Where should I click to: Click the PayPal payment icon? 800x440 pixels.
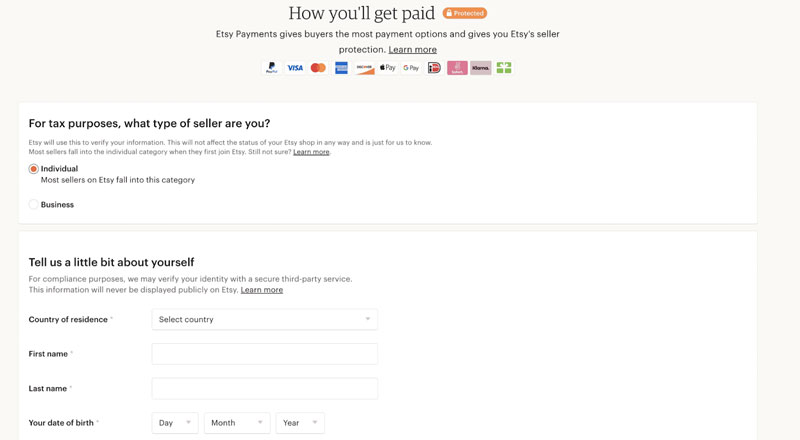(271, 68)
